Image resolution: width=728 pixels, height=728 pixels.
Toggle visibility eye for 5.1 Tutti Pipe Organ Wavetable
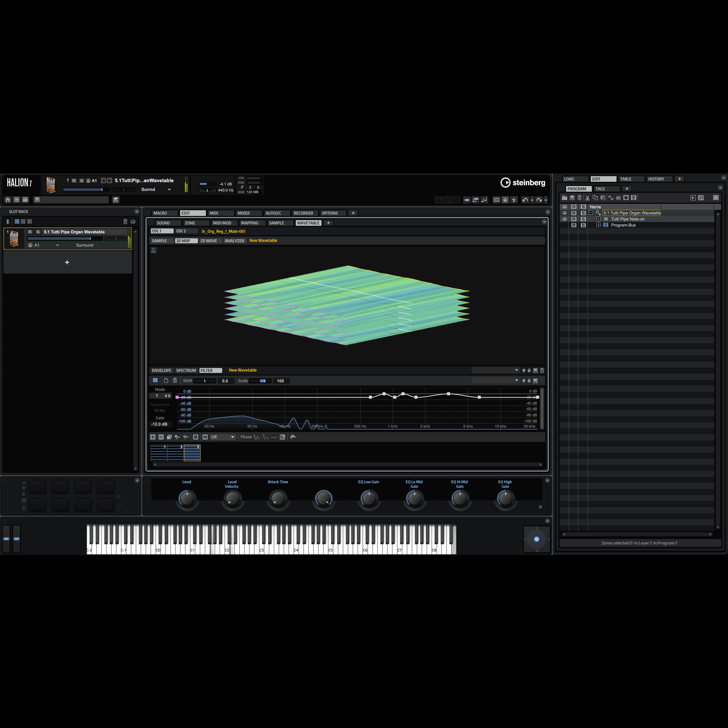coord(564,213)
